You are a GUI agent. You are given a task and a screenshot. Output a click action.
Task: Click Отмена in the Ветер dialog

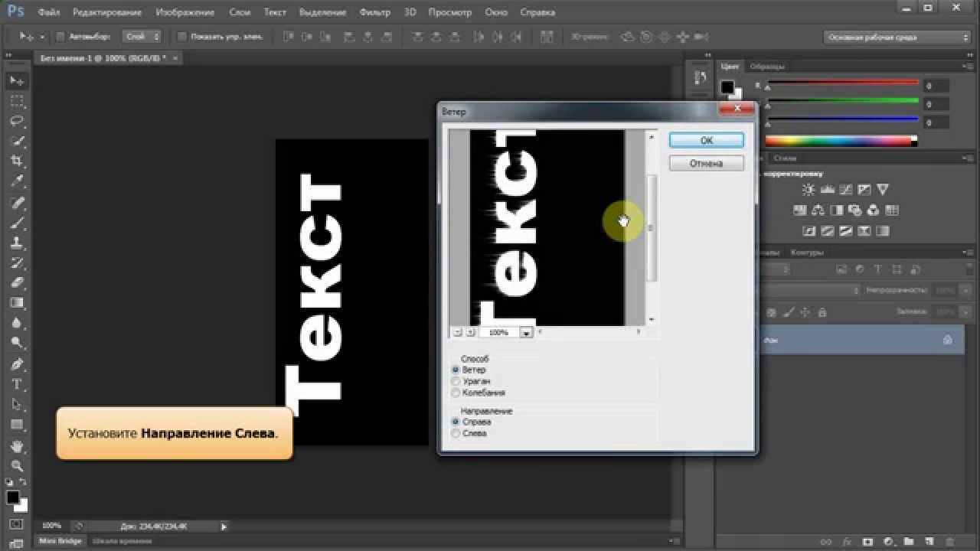tap(707, 163)
